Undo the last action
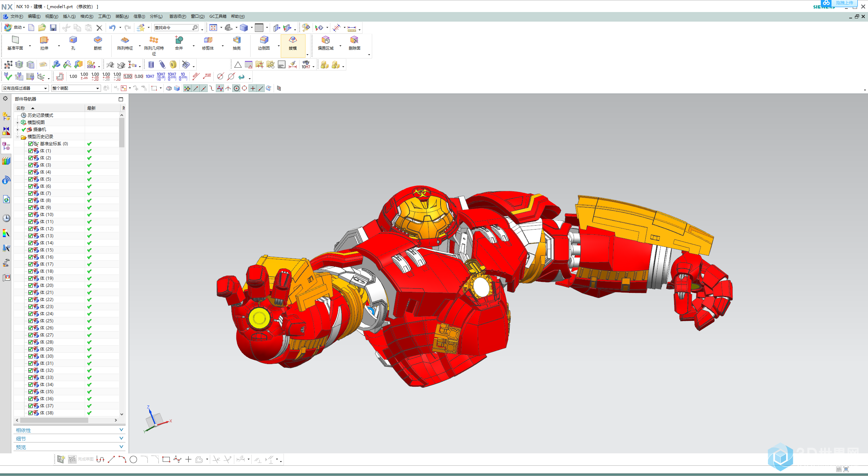 112,28
